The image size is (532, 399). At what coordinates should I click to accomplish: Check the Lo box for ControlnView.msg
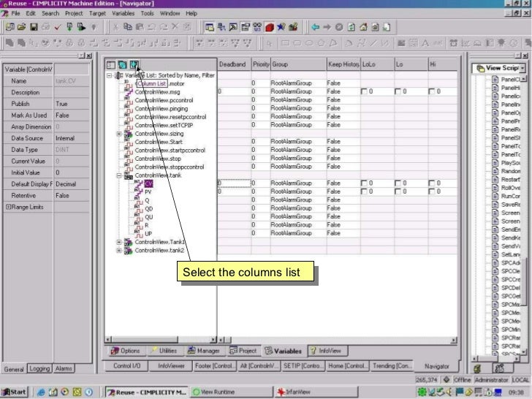[x=398, y=91]
